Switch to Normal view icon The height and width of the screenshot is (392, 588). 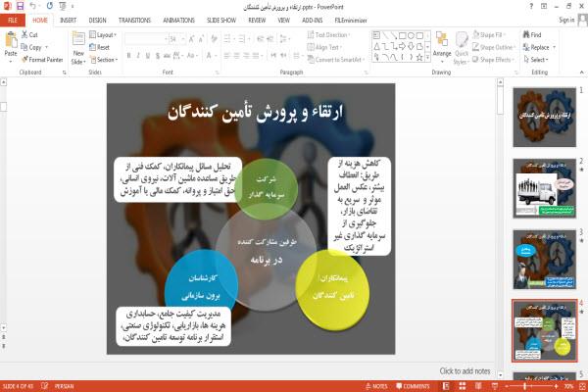click(446, 386)
